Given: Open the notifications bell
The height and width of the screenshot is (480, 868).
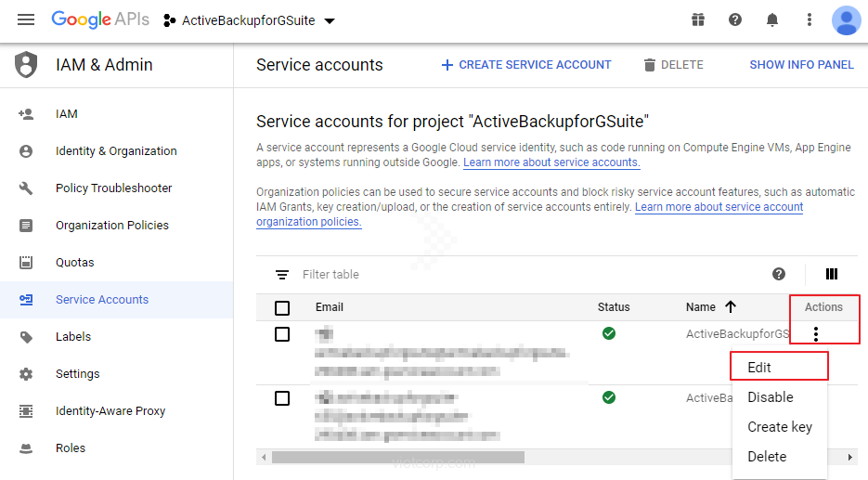Looking at the screenshot, I should (772, 20).
